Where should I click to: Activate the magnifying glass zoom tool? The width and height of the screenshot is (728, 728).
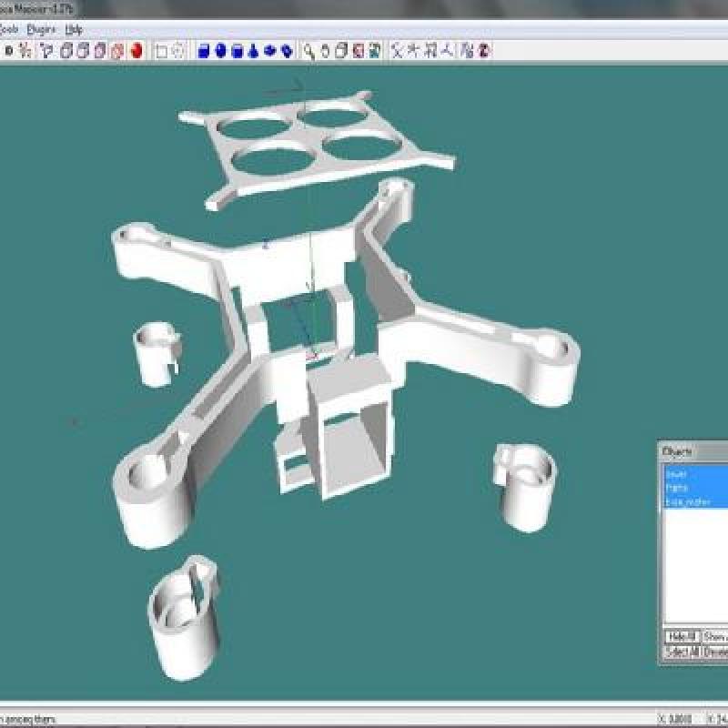click(309, 51)
